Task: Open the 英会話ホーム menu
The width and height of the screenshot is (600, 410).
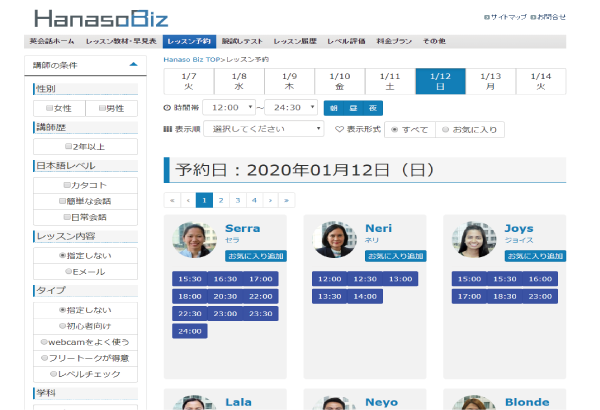Action: (52, 41)
